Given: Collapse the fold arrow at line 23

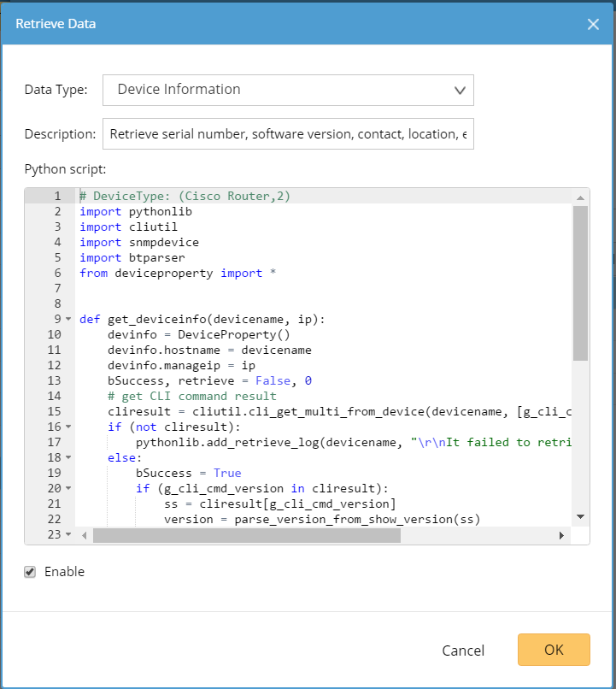Looking at the screenshot, I should [x=68, y=534].
